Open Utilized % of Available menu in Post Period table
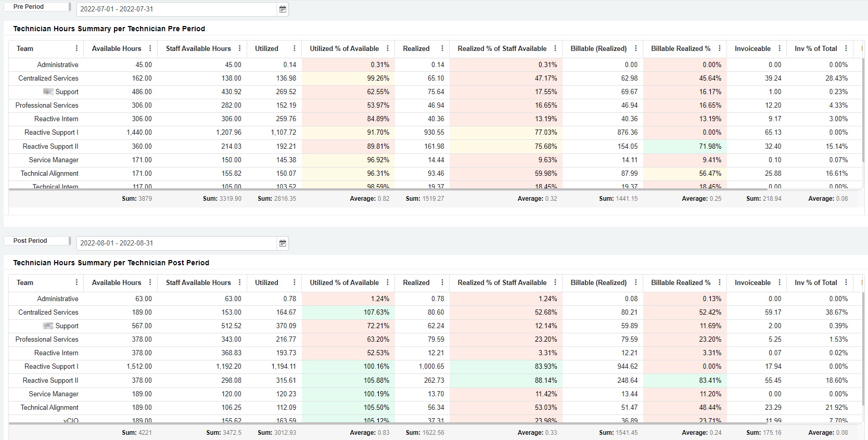868x440 pixels. click(388, 282)
